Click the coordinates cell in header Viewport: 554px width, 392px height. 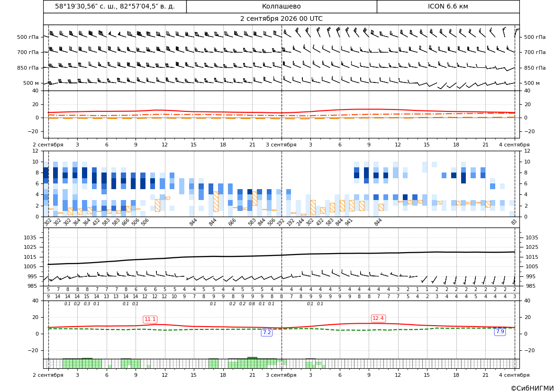[x=115, y=6]
